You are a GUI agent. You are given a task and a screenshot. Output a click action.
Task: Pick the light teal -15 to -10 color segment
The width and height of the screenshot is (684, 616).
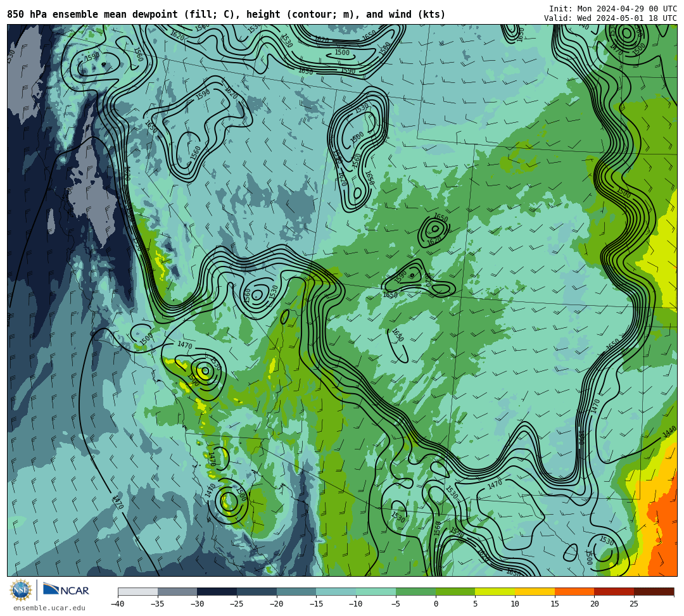pyautogui.click(x=336, y=591)
